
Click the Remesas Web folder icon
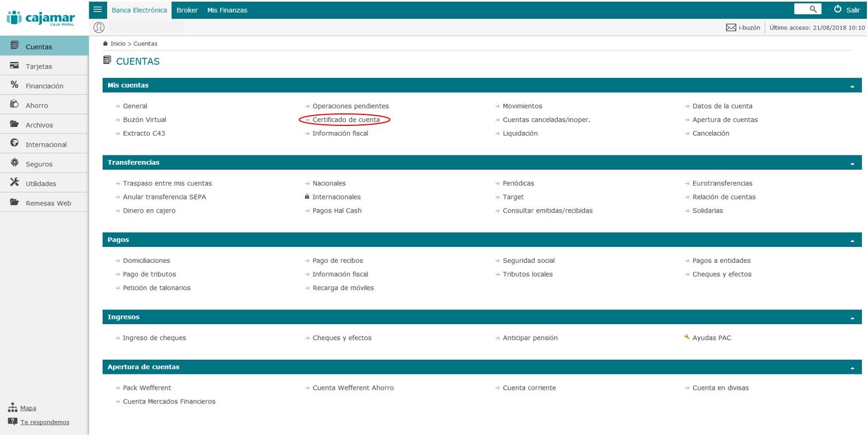[14, 202]
